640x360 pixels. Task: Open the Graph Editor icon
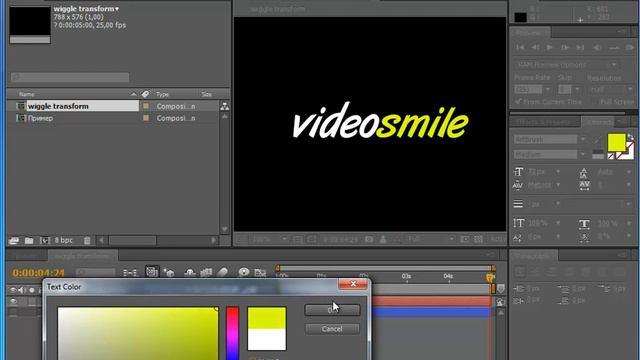pyautogui.click(x=260, y=272)
